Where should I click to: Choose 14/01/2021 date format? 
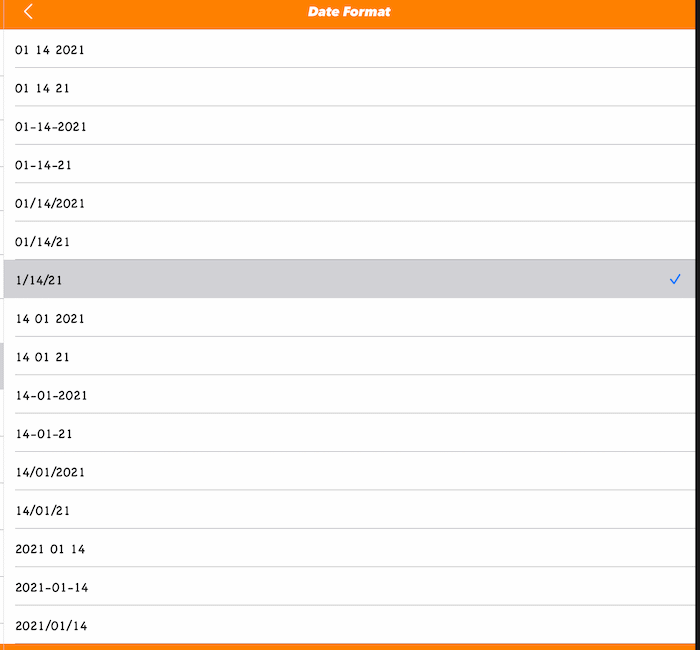[349, 471]
